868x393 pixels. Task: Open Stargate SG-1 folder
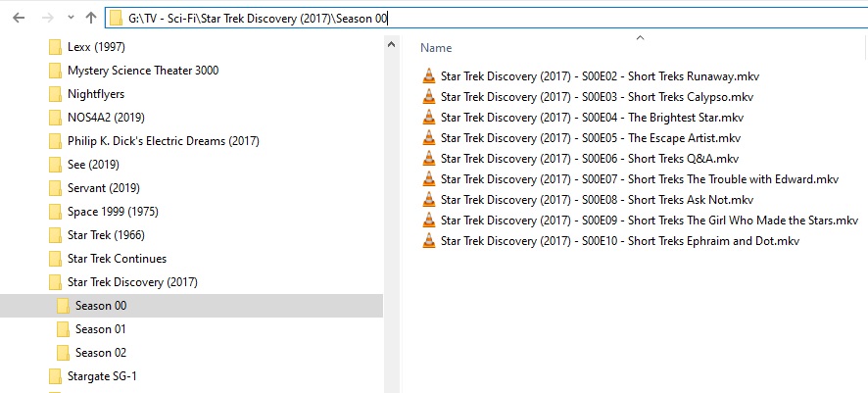point(102,376)
